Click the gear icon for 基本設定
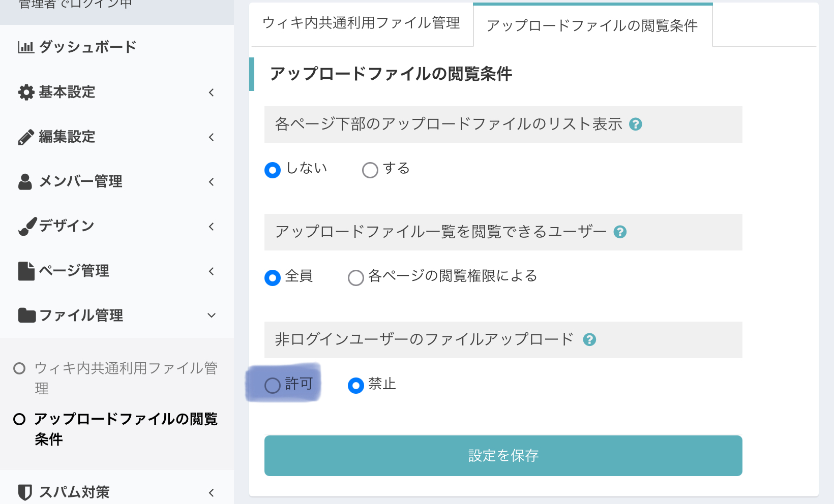 pyautogui.click(x=26, y=92)
